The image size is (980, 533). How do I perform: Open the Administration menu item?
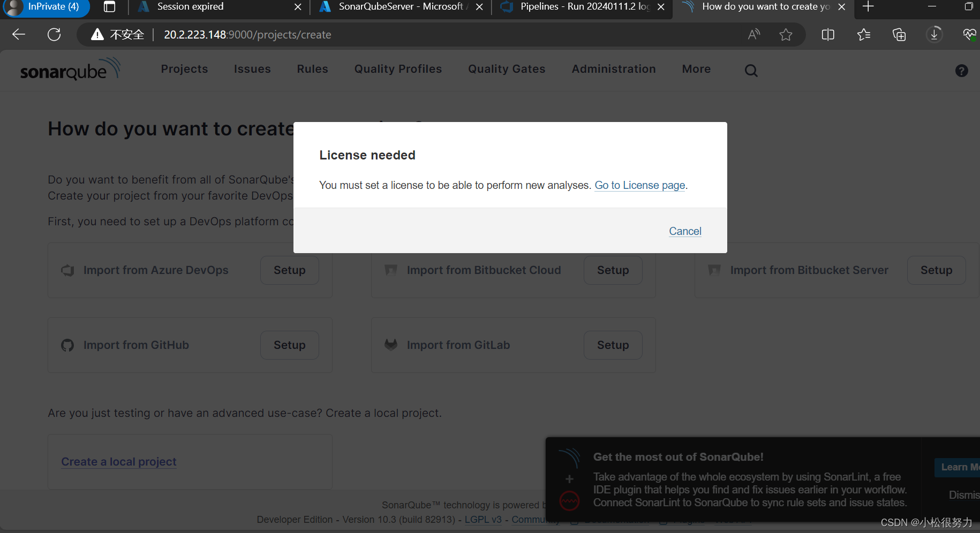[614, 69]
